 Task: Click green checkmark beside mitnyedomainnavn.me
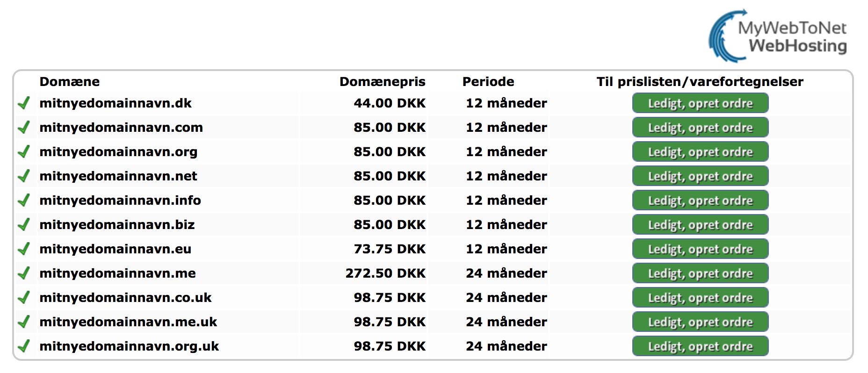pyautogui.click(x=24, y=273)
